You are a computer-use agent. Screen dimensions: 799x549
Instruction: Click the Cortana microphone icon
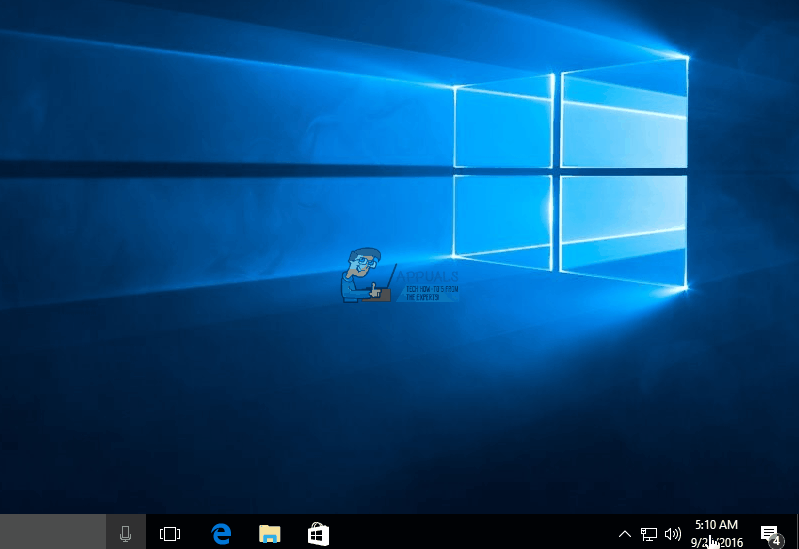(x=125, y=533)
